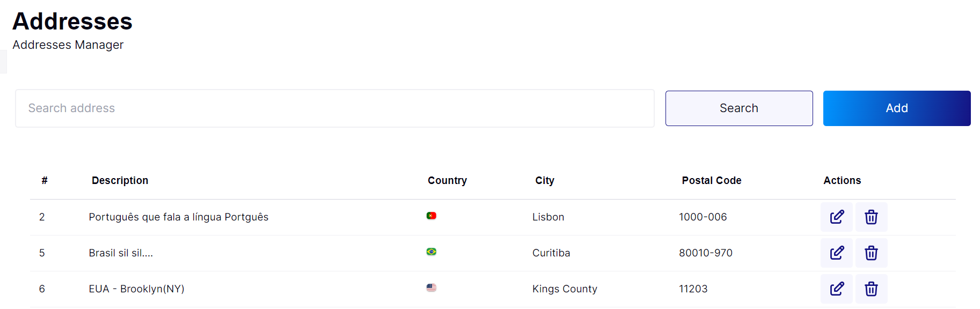Delete the Curitiba address entry
The width and height of the screenshot is (980, 309).
pos(871,253)
